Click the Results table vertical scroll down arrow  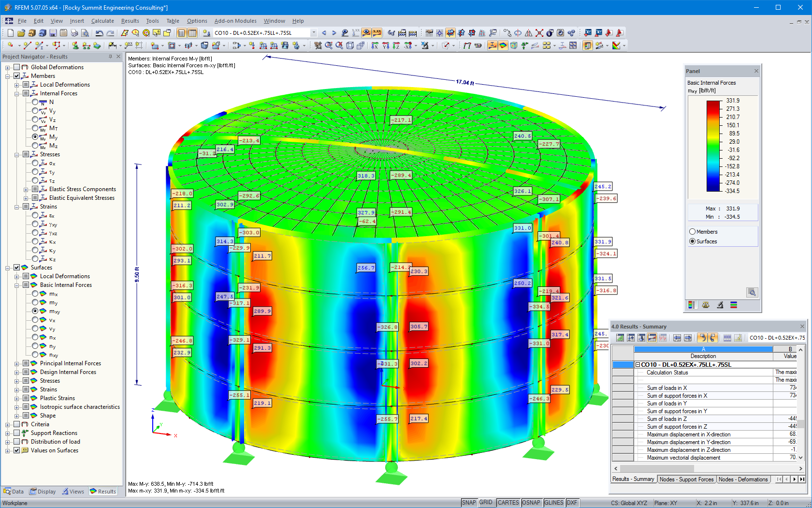tap(801, 458)
